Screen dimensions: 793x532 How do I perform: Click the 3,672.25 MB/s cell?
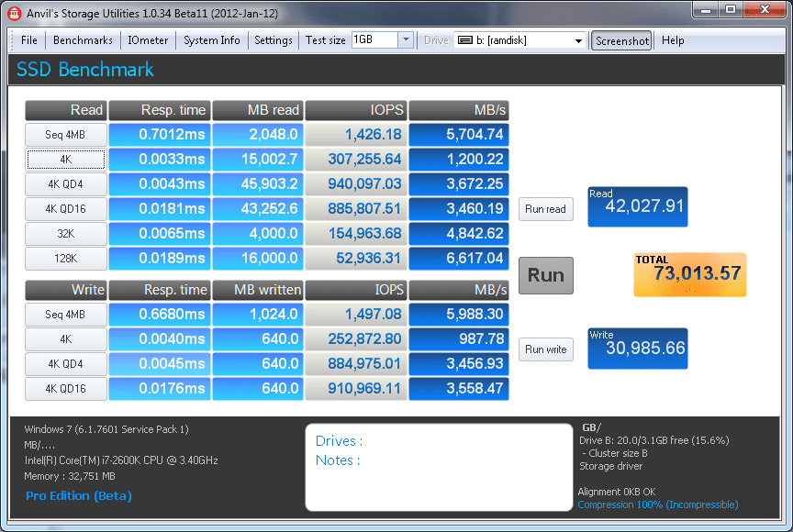[x=459, y=183]
